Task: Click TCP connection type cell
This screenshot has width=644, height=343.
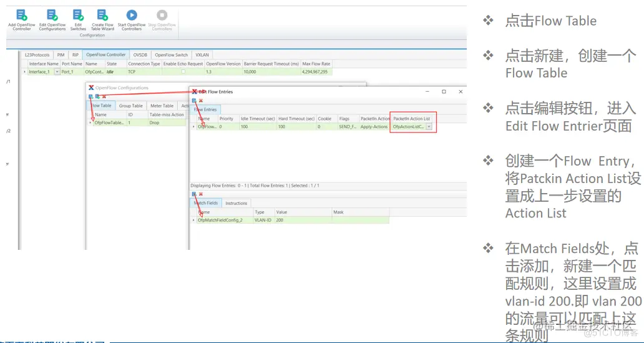Action: pos(144,72)
